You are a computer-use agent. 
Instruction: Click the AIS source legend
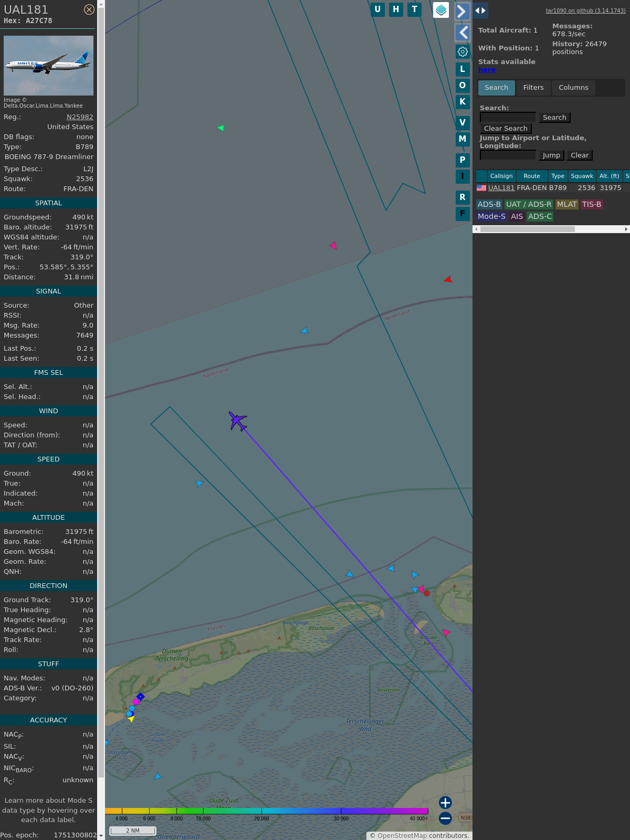pos(517,217)
